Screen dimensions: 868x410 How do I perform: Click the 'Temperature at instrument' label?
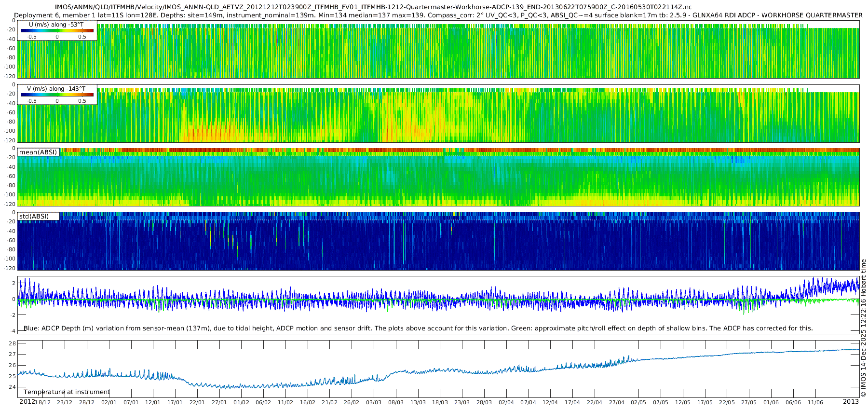pyautogui.click(x=67, y=392)
